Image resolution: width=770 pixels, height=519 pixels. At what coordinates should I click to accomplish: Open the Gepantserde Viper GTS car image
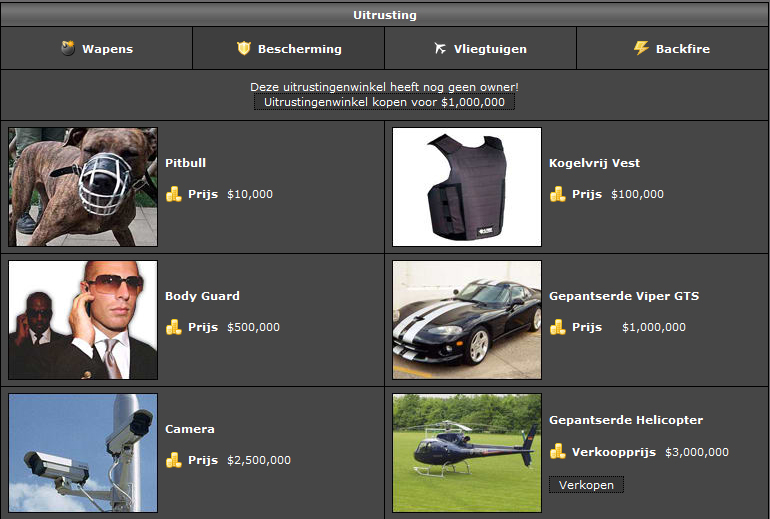(467, 320)
